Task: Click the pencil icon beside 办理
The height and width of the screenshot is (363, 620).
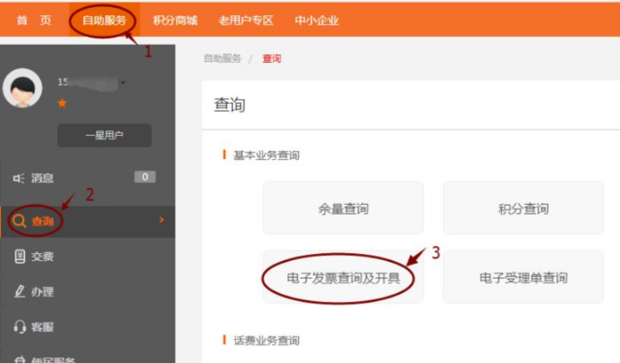Action: click(x=19, y=291)
